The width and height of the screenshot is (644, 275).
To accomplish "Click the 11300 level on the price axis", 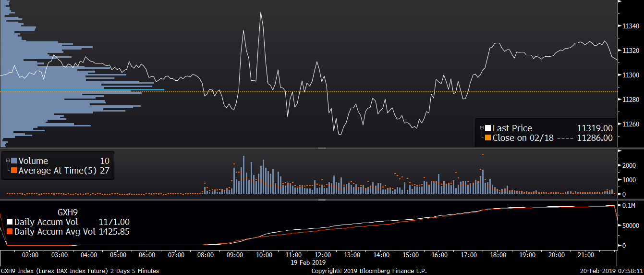I will (630, 75).
